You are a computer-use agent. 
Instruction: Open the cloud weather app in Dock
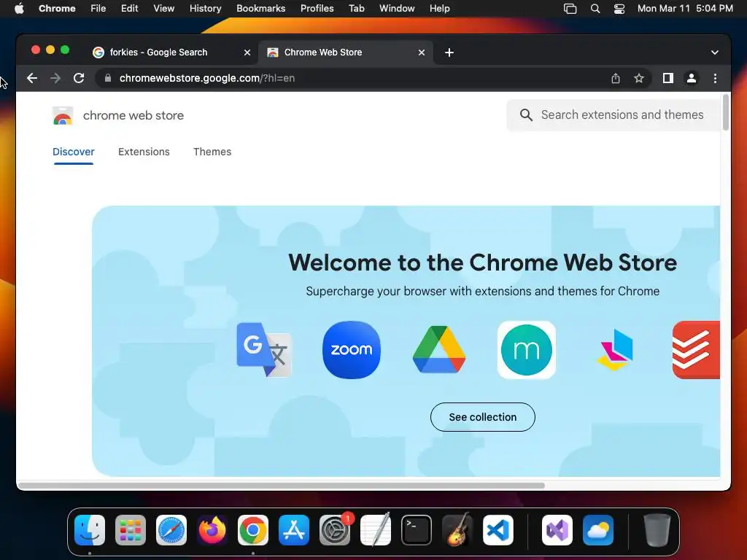point(598,530)
